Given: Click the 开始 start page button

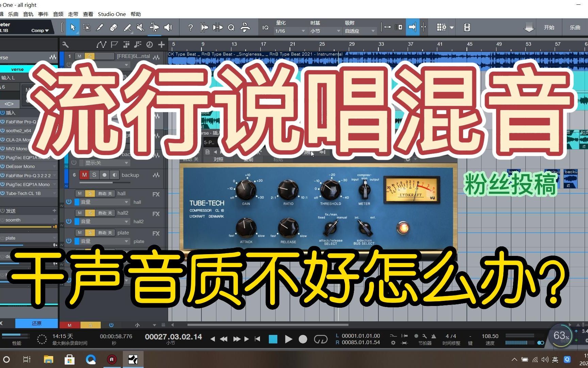Looking at the screenshot, I should pyautogui.click(x=549, y=27).
